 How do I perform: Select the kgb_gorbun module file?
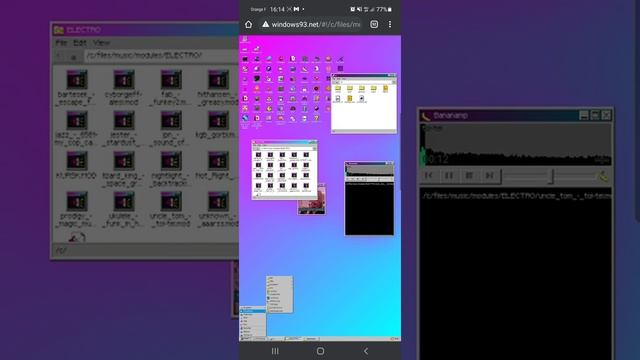tap(217, 126)
